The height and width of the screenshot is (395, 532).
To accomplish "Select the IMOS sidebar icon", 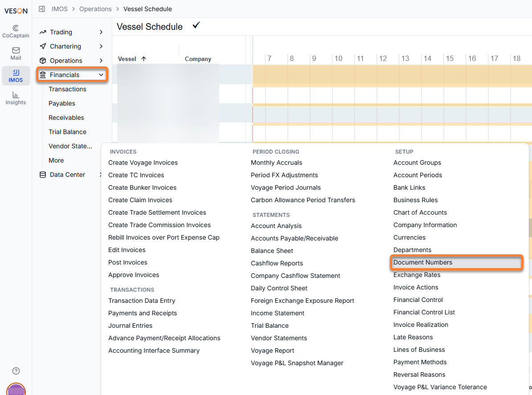I will click(x=16, y=76).
